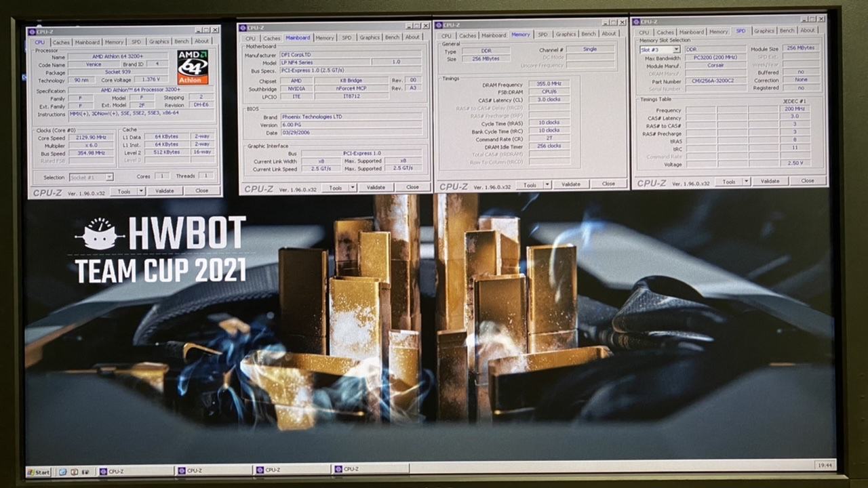Select Memory tab in SPD window

pos(719,31)
